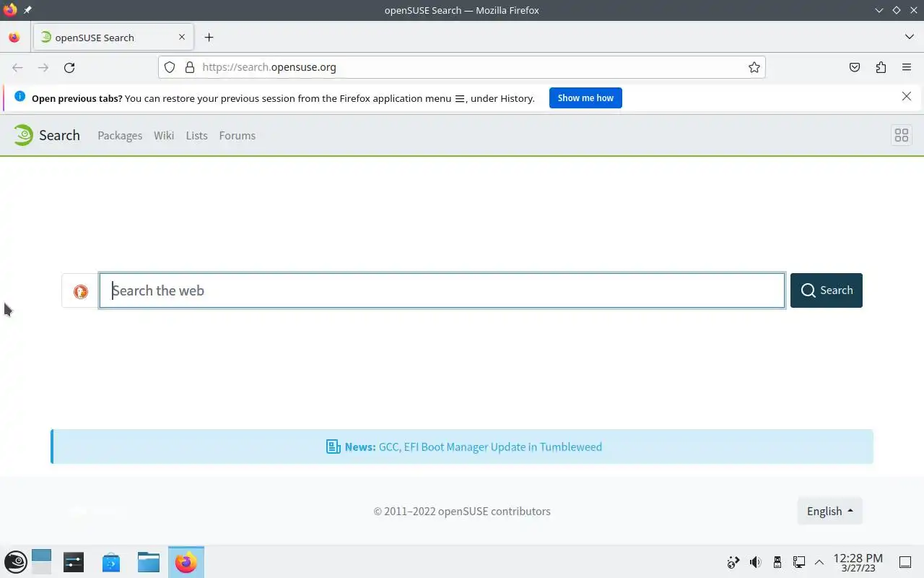Launch System Settings from the taskbar
The height and width of the screenshot is (578, 924).
click(x=74, y=562)
